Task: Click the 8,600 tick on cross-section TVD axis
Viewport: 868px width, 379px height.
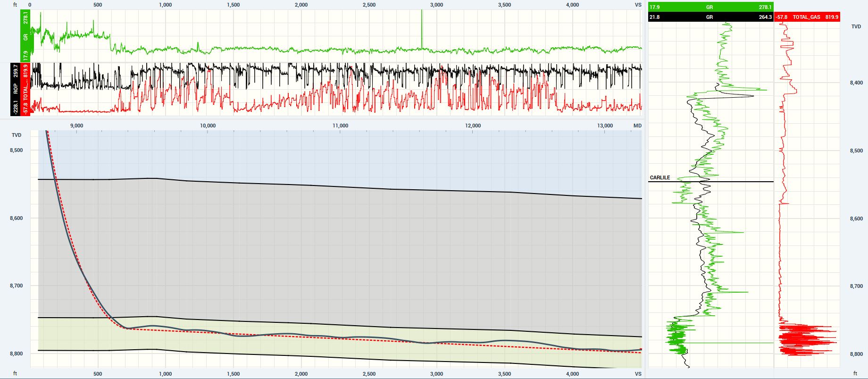Action: (17, 218)
